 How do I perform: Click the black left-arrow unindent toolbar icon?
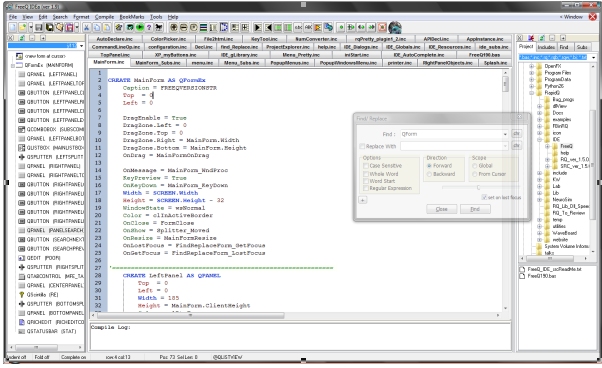[268, 27]
